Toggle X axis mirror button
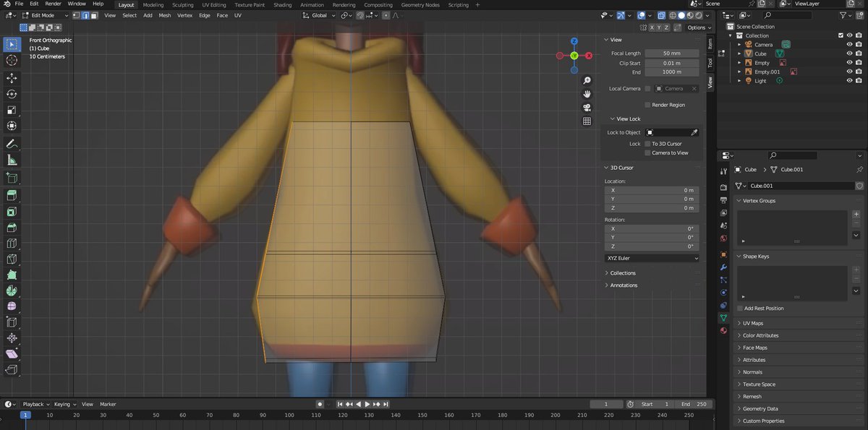Viewport: 868px width, 430px height. pos(652,27)
